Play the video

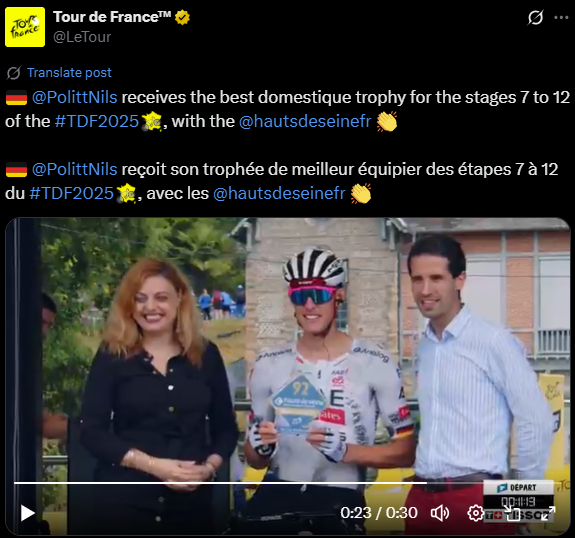[x=28, y=513]
